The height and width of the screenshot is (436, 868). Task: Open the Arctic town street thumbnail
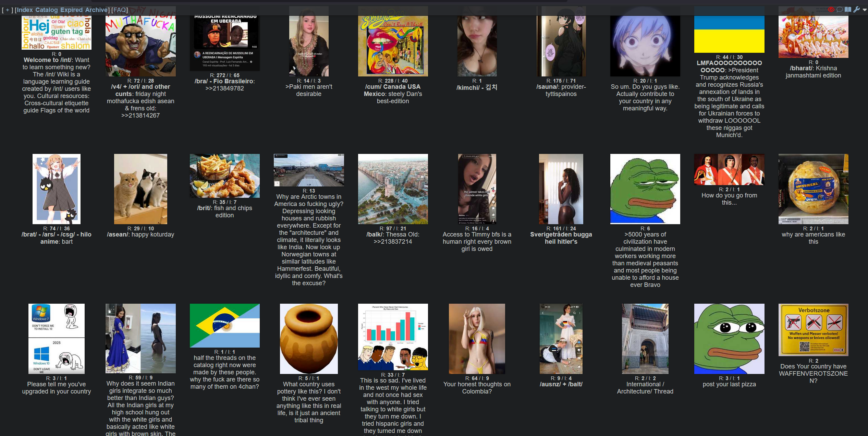309,170
